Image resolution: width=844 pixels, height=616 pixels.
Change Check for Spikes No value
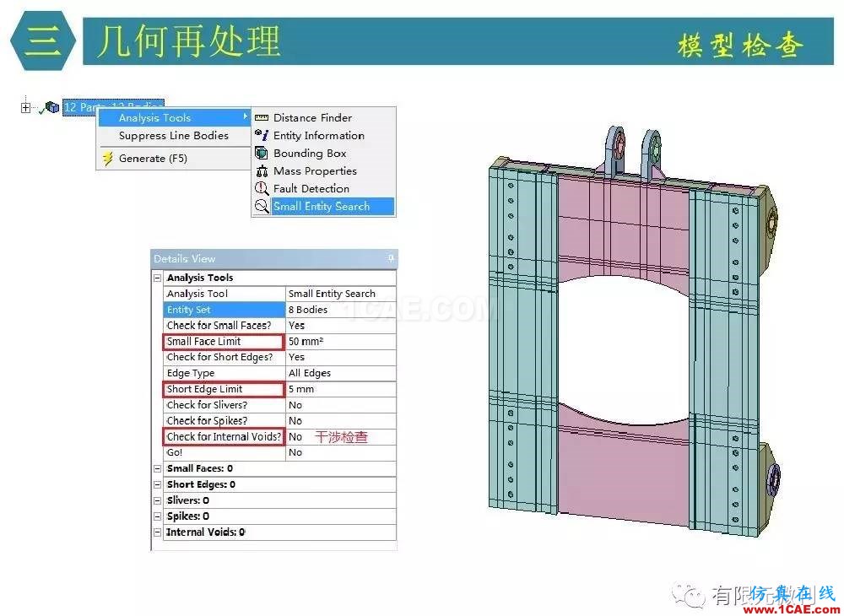click(x=340, y=421)
